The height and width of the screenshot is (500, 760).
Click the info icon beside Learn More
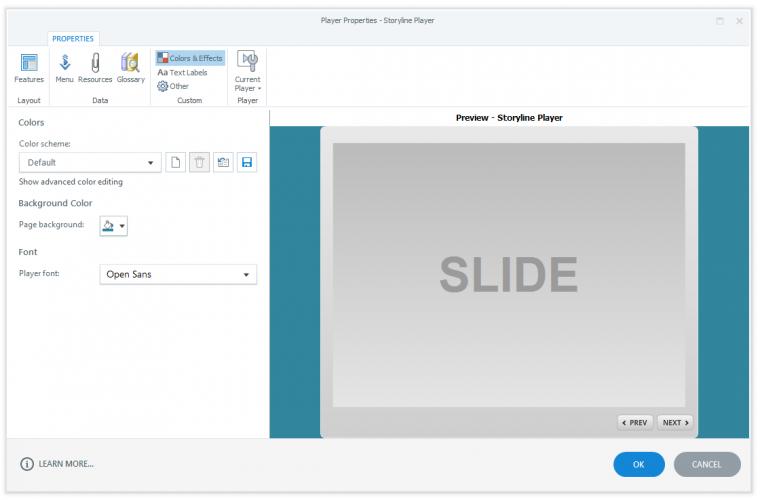coord(27,464)
